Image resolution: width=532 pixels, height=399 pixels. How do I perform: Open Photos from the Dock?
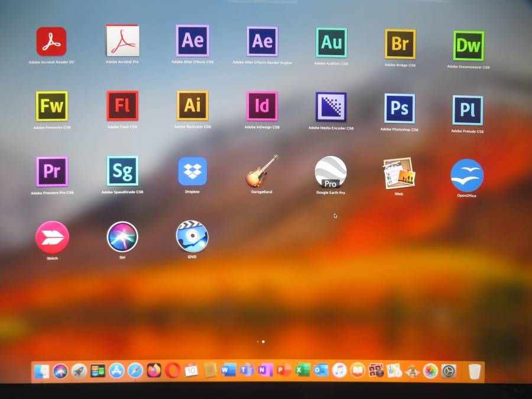click(x=430, y=371)
